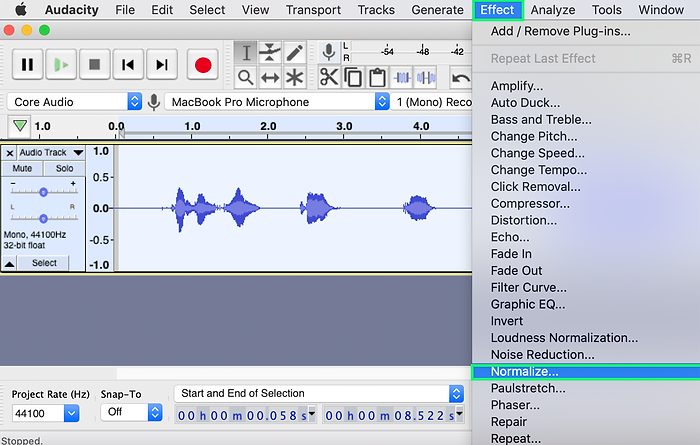Image resolution: width=700 pixels, height=445 pixels.
Task: Click the Audacity application menu
Action: click(x=71, y=10)
